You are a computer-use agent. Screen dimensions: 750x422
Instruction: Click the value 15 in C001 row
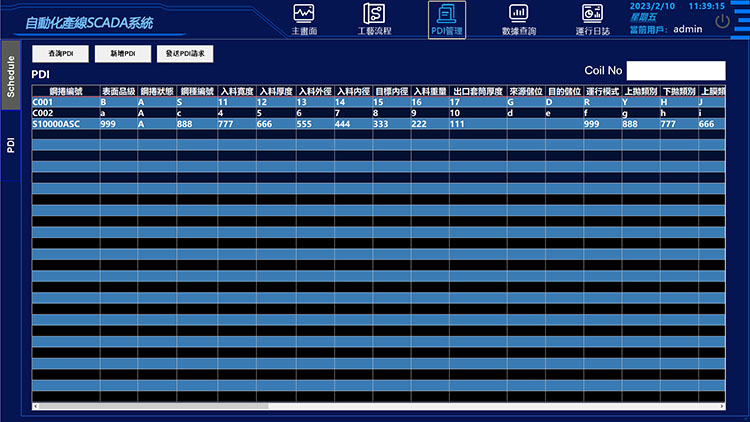tap(392, 102)
